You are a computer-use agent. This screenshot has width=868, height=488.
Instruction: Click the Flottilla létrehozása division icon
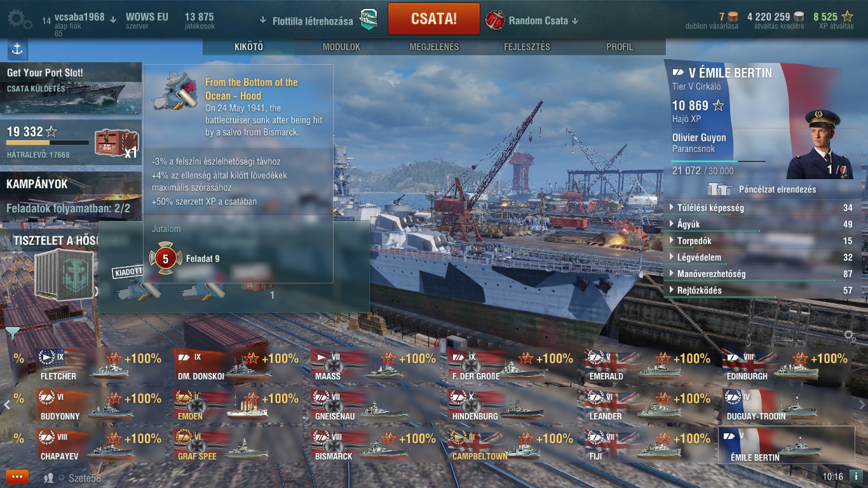point(369,20)
